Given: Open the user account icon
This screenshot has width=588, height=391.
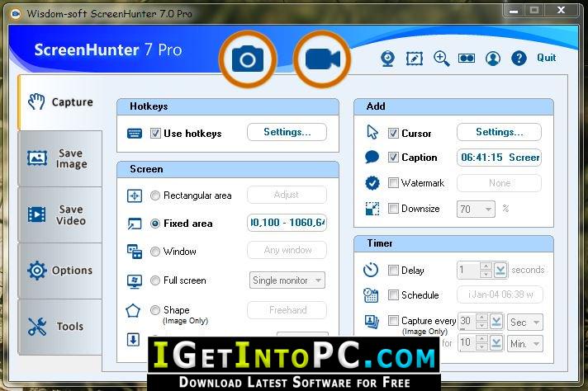Looking at the screenshot, I should (x=493, y=59).
